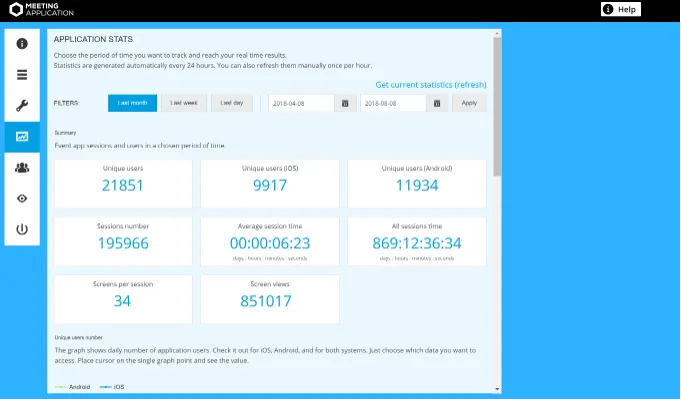681x399 pixels.
Task: Click the Unique users value 21851
Action: pyautogui.click(x=122, y=185)
